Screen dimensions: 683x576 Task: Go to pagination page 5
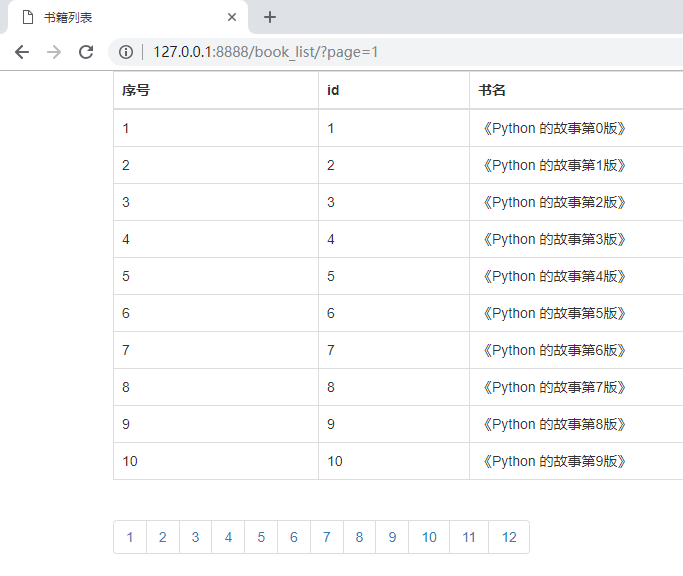(x=261, y=537)
